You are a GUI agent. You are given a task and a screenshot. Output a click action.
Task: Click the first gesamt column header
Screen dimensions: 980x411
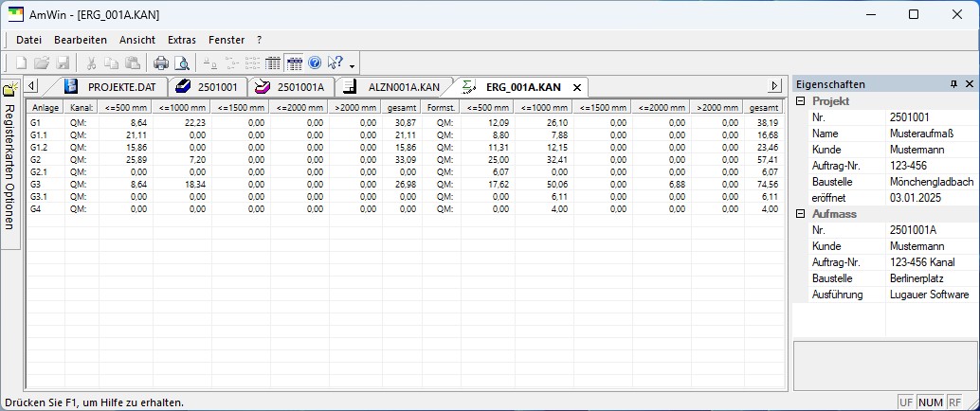coord(401,108)
